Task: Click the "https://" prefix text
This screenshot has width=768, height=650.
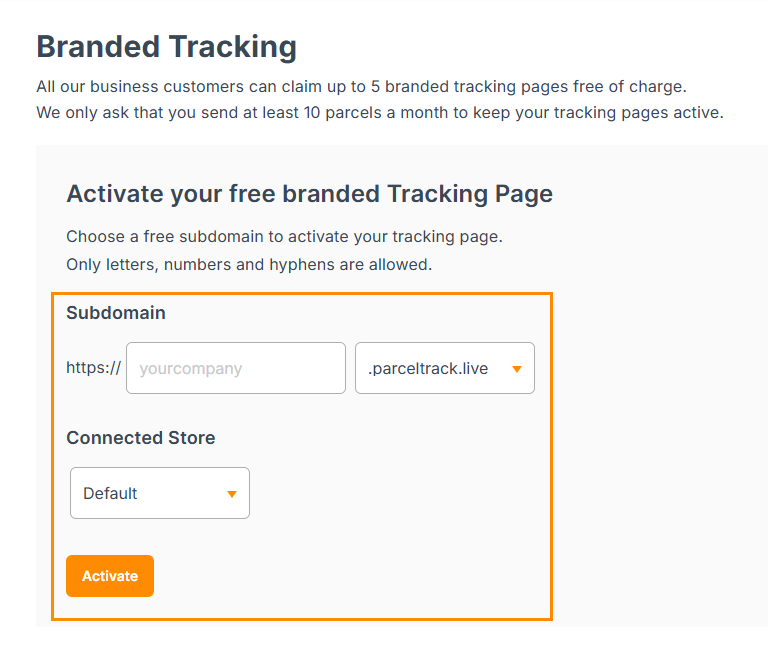Action: coord(93,368)
